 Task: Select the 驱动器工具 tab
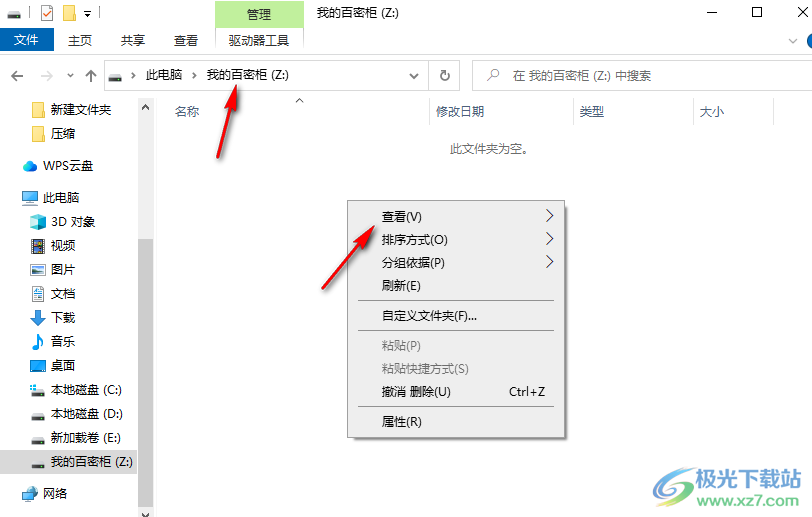coord(259,40)
